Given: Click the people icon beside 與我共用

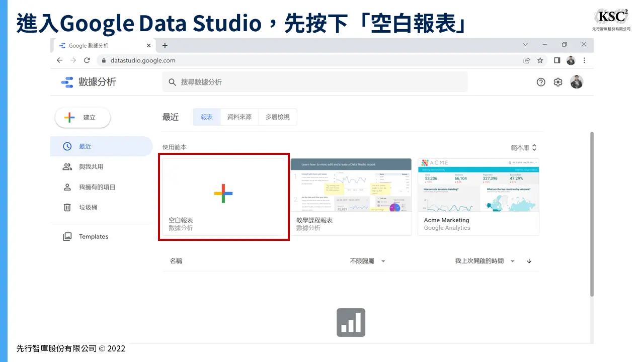Looking at the screenshot, I should [x=67, y=166].
